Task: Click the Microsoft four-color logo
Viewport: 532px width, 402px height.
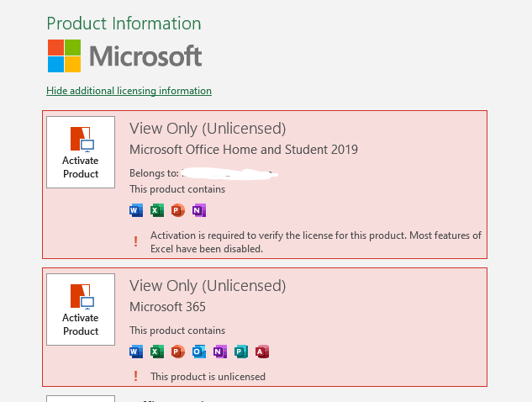Action: tap(64, 56)
